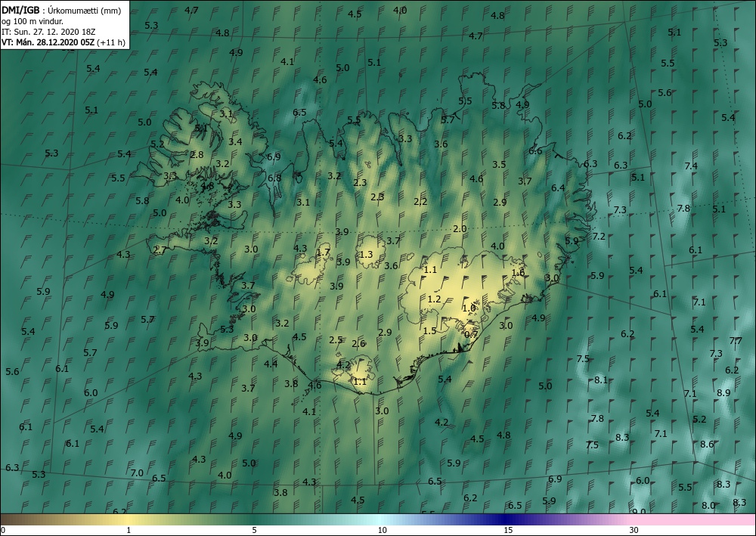Click the 7.4 value on the map
The height and width of the screenshot is (536, 756).
691,166
